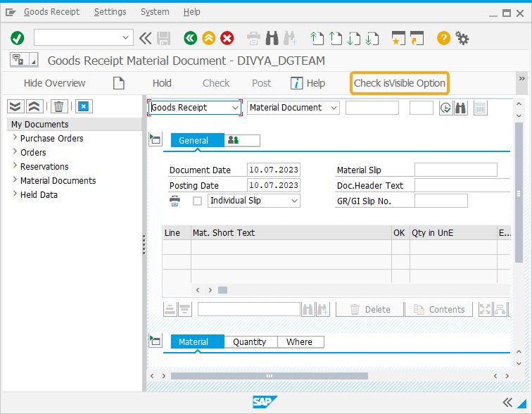
Task: Collapse detail data toggle beside Material tab
Action: 156,340
